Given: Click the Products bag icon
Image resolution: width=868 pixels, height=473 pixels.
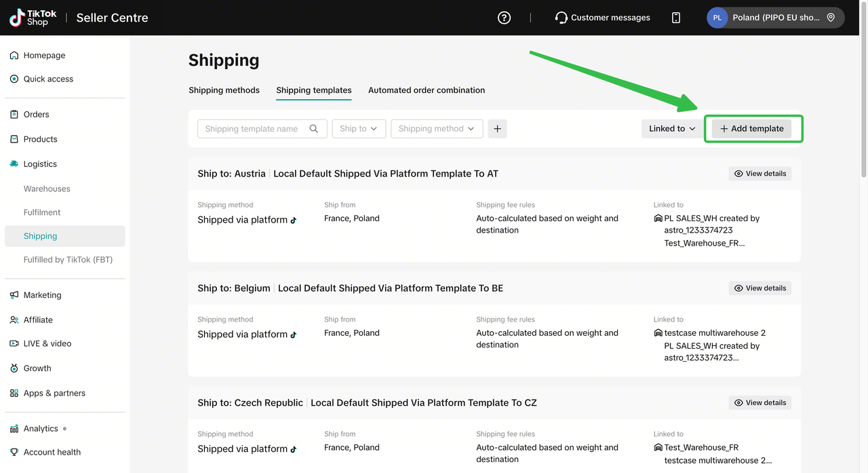Looking at the screenshot, I should coord(14,139).
